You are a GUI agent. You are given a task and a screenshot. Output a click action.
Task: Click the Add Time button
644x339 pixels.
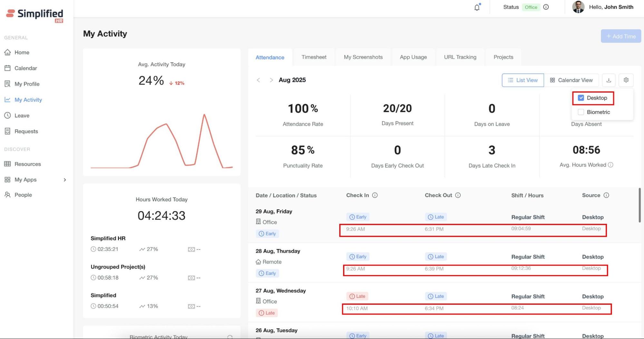pos(620,36)
